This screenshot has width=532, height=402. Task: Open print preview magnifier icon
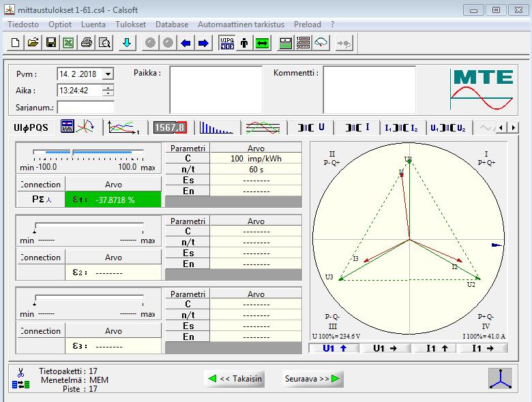104,43
